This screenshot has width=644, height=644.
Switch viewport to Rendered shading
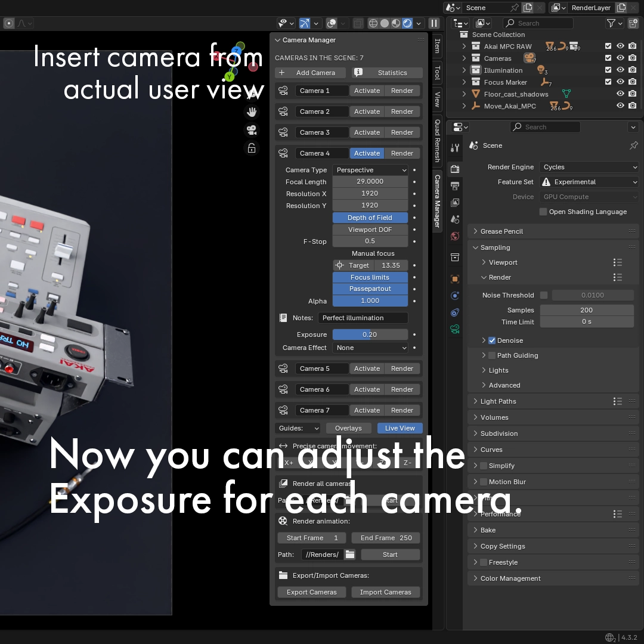(407, 23)
